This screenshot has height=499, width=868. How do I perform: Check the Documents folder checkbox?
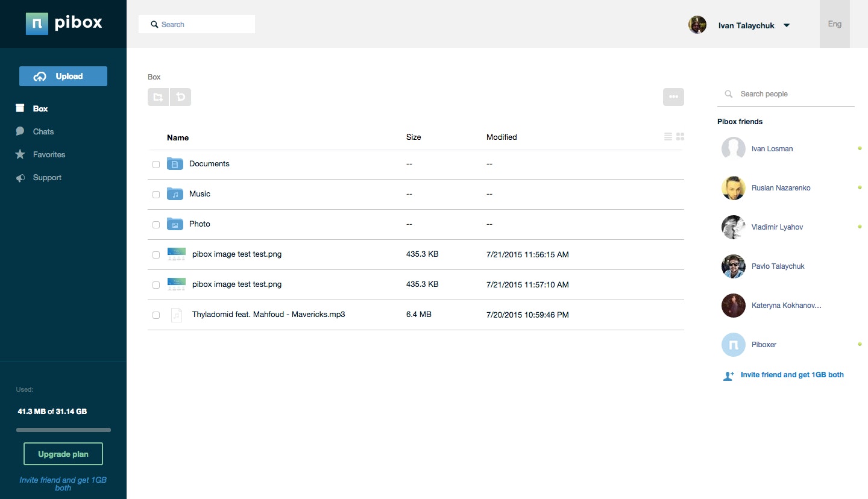[x=156, y=164]
